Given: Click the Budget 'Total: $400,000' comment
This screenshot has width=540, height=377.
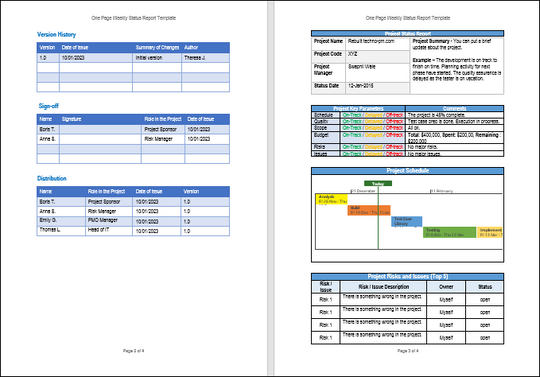Looking at the screenshot, I should pos(454,138).
